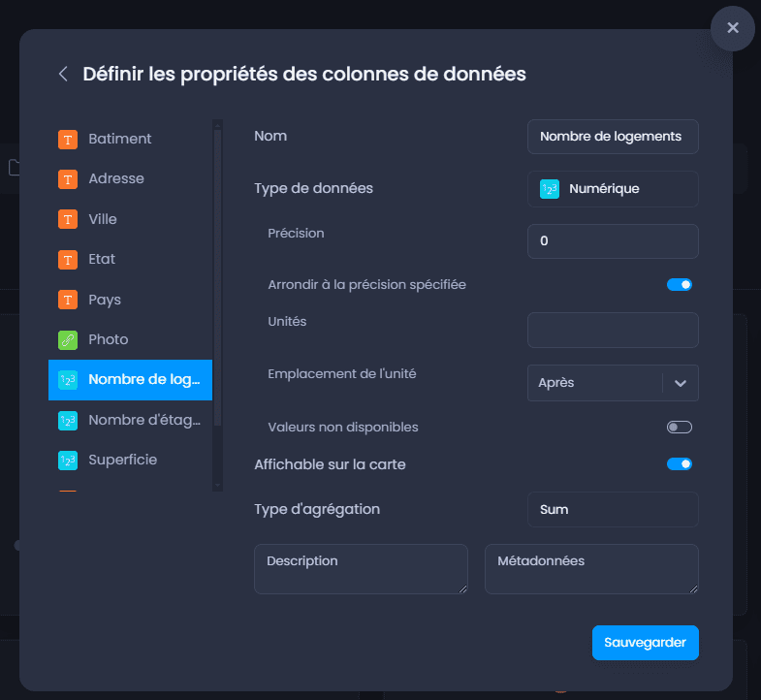Click the numeric icon in the Numérique field

tap(550, 189)
